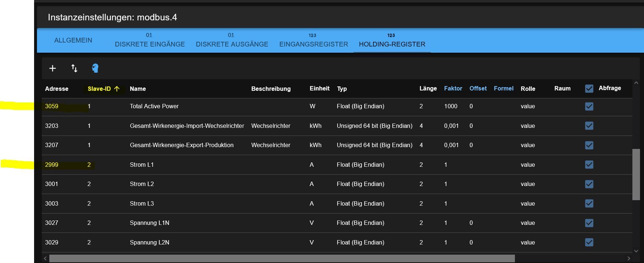The height and width of the screenshot is (263, 644).
Task: Select name cell Strom L3
Action: click(x=142, y=203)
